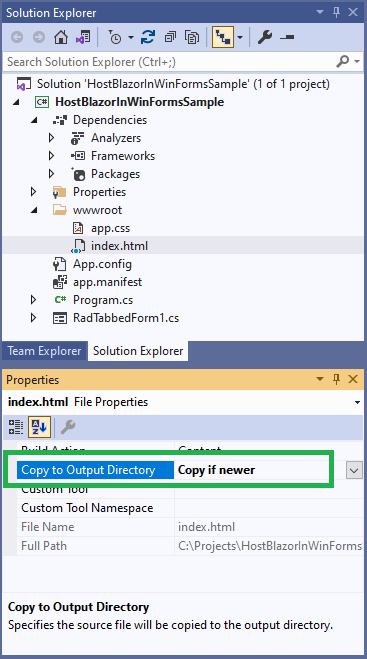The width and height of the screenshot is (367, 659).
Task: Select App.config file
Action: click(102, 264)
